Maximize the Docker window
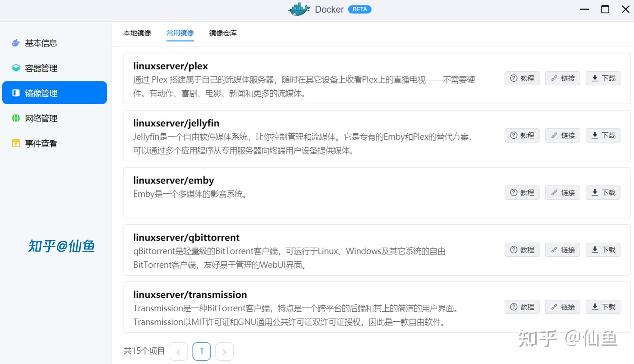634x364 pixels. click(x=605, y=9)
